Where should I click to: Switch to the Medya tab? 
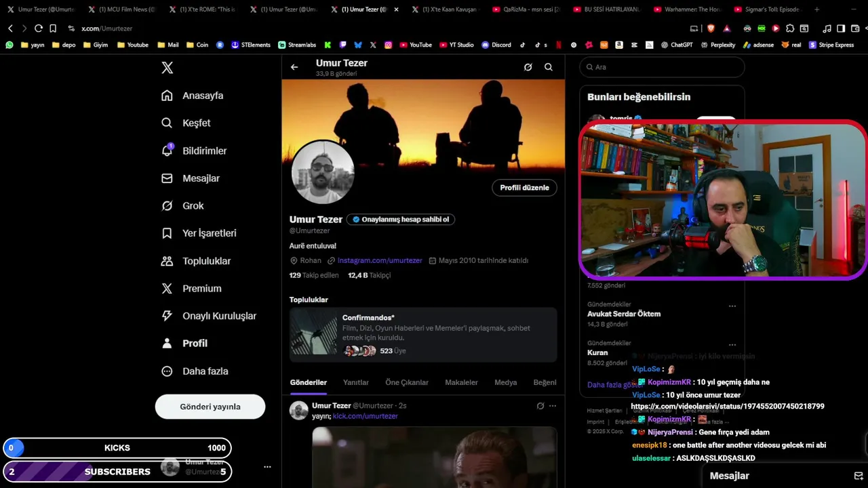click(x=505, y=383)
